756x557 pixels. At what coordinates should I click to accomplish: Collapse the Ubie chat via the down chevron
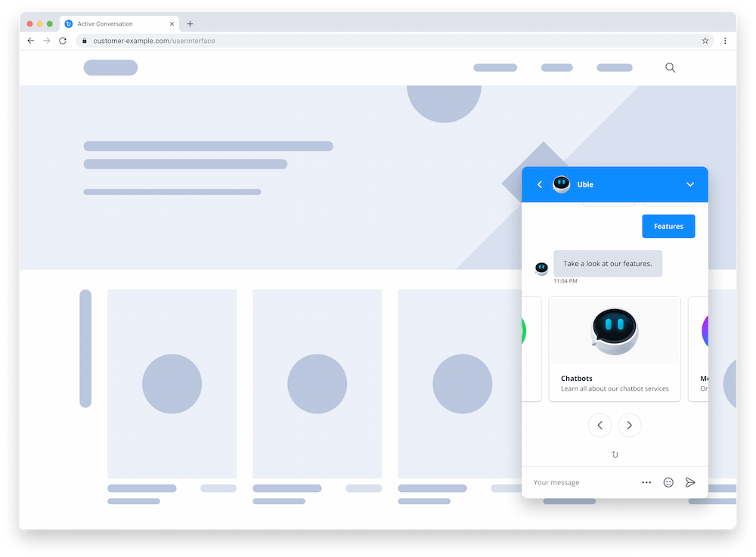[x=689, y=184]
